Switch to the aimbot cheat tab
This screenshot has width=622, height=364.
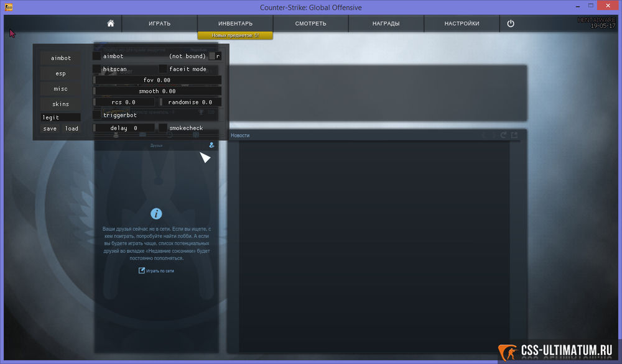coord(61,58)
